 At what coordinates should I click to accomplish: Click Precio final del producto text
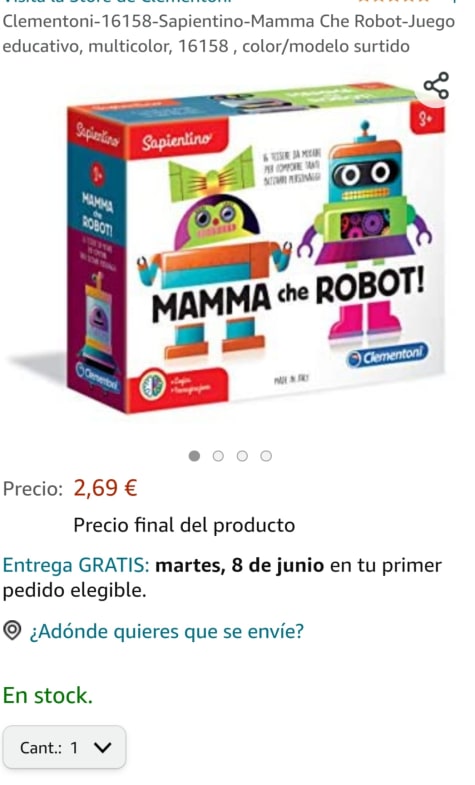pos(184,525)
